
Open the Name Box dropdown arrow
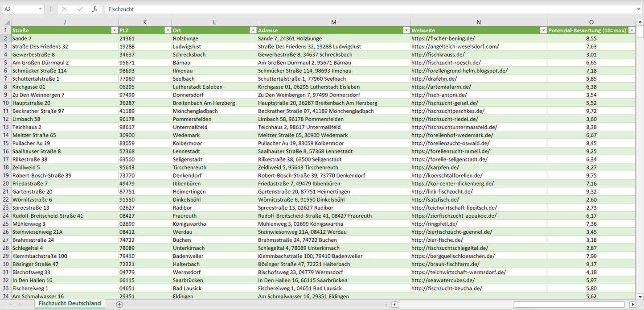tap(41, 9)
